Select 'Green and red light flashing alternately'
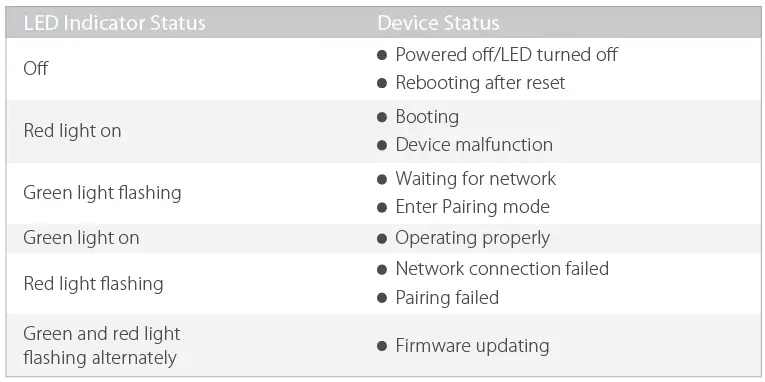 [x=102, y=346]
